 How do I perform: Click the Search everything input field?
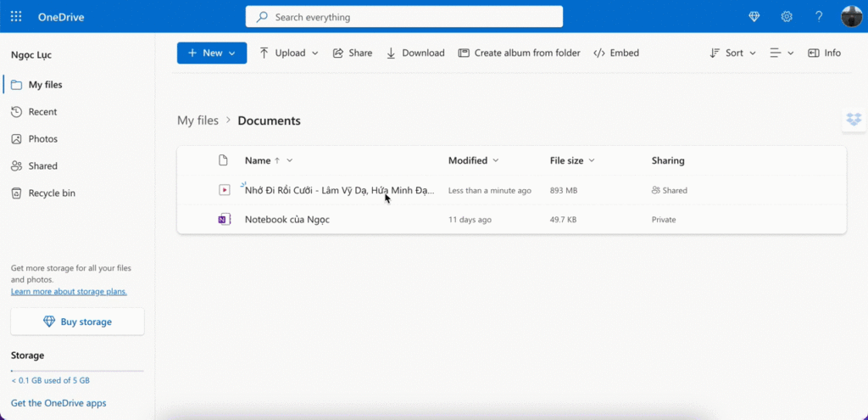point(404,17)
